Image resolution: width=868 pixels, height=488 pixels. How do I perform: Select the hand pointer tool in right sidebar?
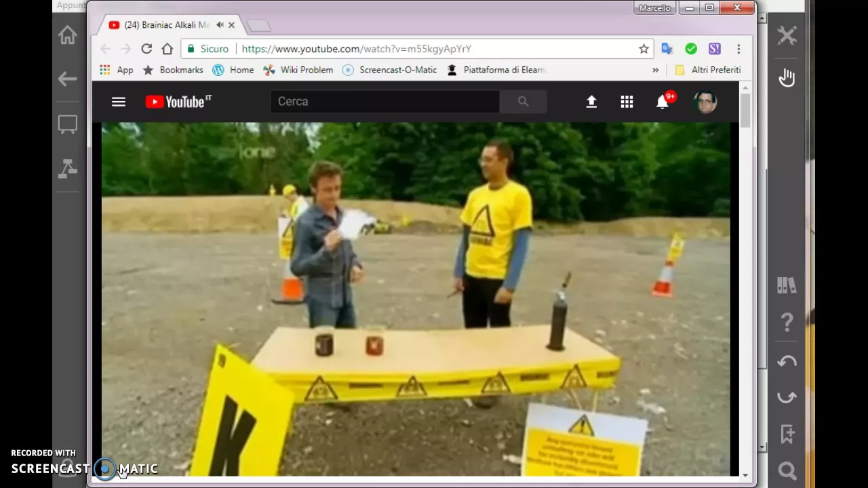point(787,77)
